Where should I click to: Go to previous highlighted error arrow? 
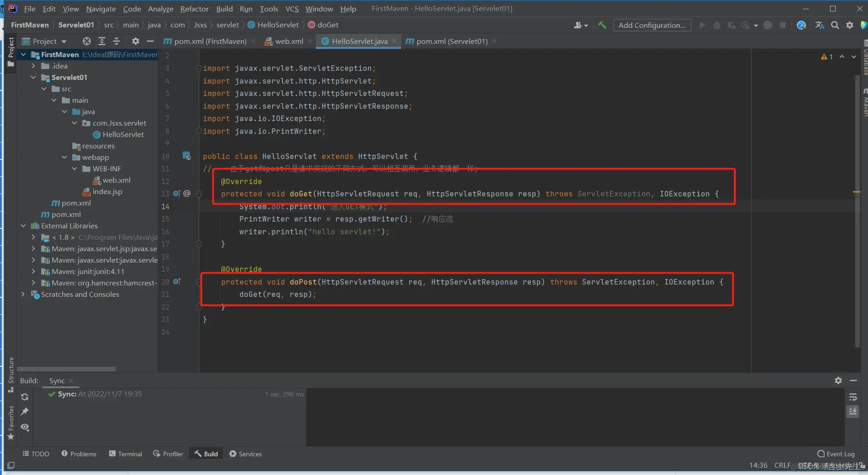(842, 57)
